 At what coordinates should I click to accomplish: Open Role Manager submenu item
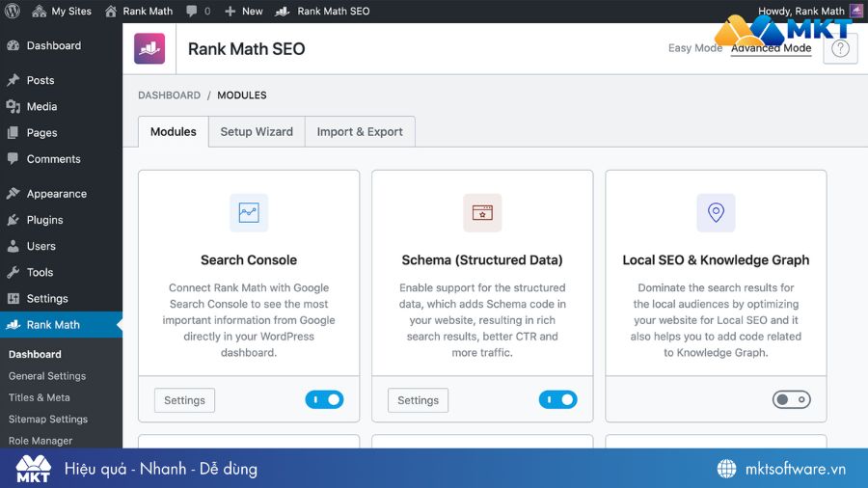[x=41, y=441]
